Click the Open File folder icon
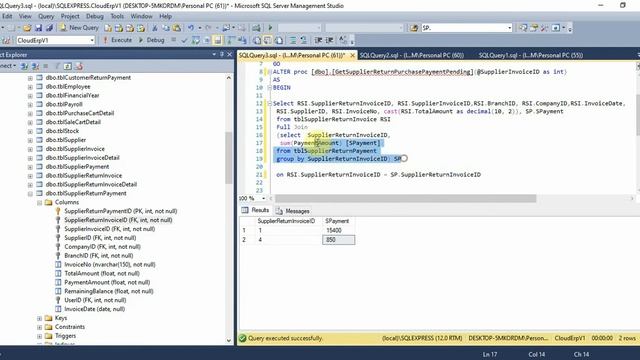 tap(27, 28)
